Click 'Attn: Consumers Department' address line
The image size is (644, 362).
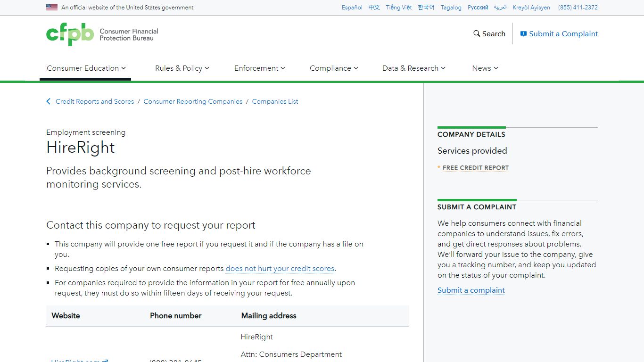pyautogui.click(x=291, y=354)
